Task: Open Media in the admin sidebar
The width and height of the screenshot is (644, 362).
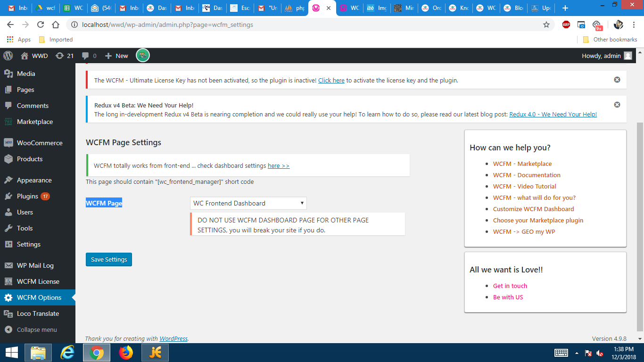Action: (38, 74)
